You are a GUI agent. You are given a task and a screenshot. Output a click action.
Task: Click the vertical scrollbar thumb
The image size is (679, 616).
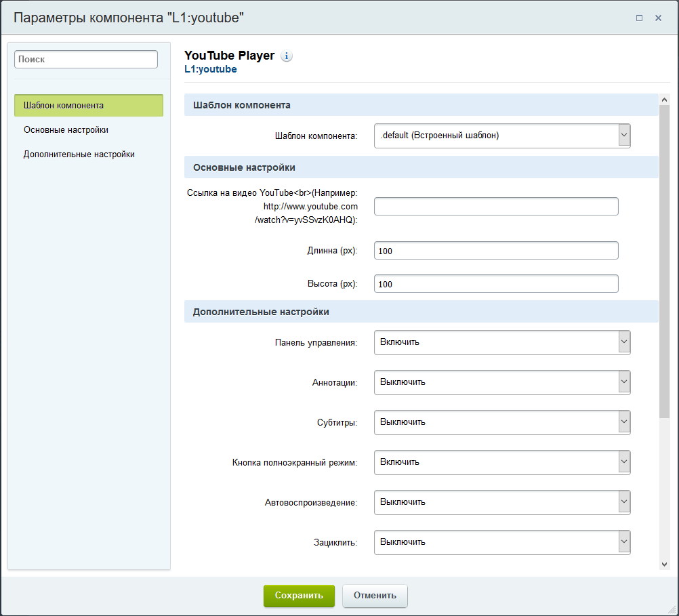pyautogui.click(x=664, y=261)
